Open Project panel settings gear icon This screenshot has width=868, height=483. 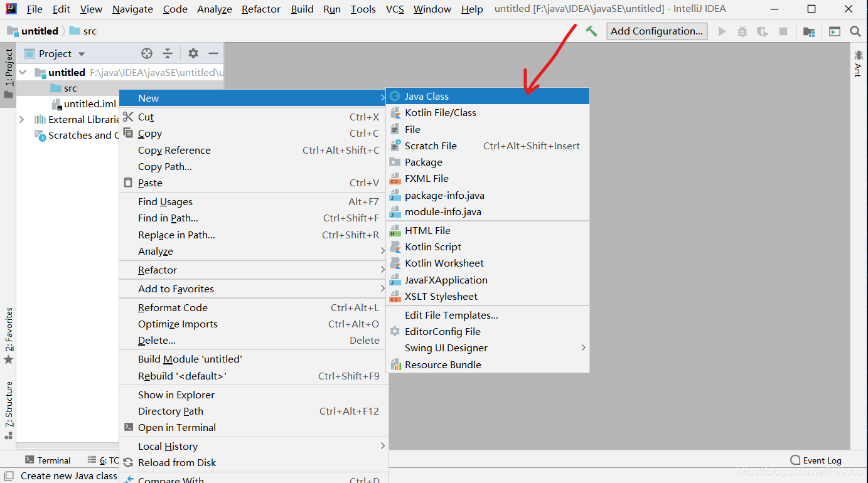193,53
